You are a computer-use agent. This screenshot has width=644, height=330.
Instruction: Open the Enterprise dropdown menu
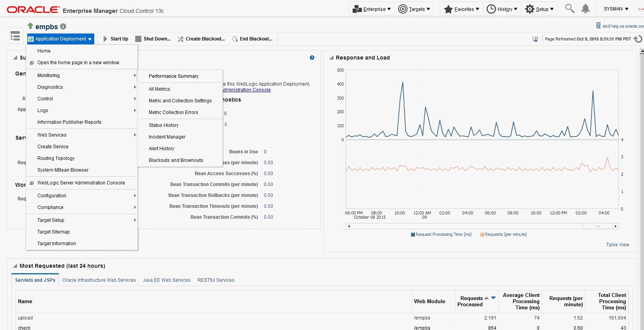click(372, 9)
